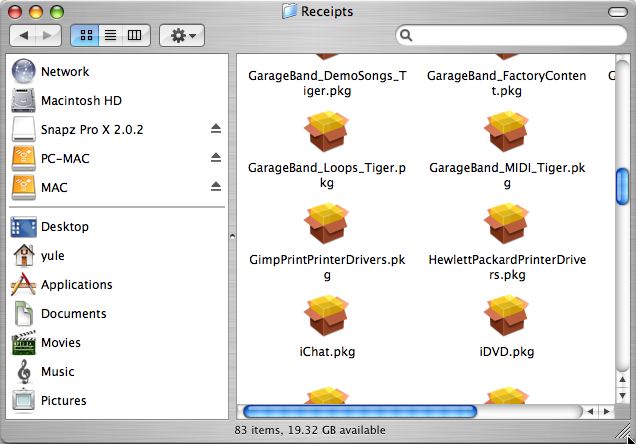
Task: Select the iChat.pkg package icon
Action: click(x=327, y=315)
